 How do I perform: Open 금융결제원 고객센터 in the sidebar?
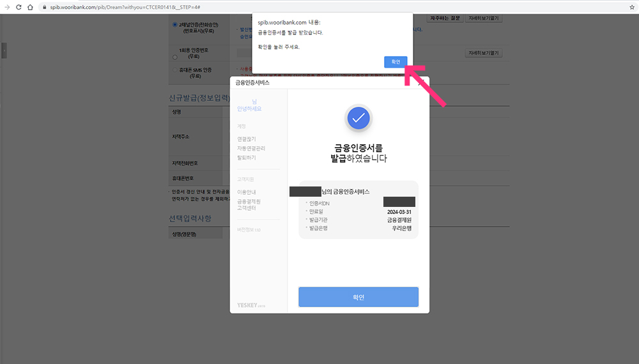(x=249, y=205)
